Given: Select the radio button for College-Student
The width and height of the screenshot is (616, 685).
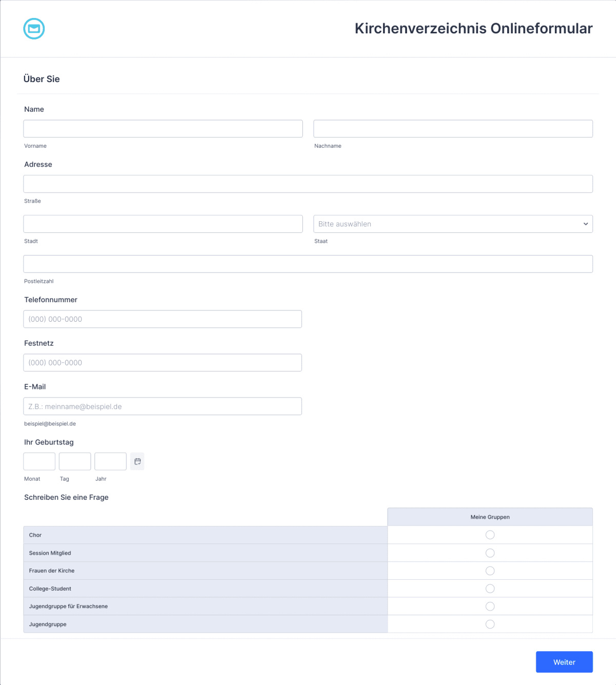Looking at the screenshot, I should (490, 588).
